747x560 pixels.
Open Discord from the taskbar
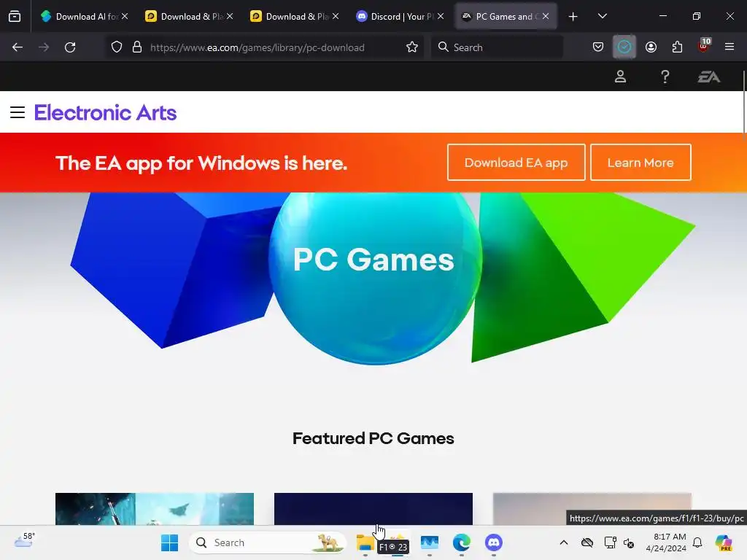point(494,542)
